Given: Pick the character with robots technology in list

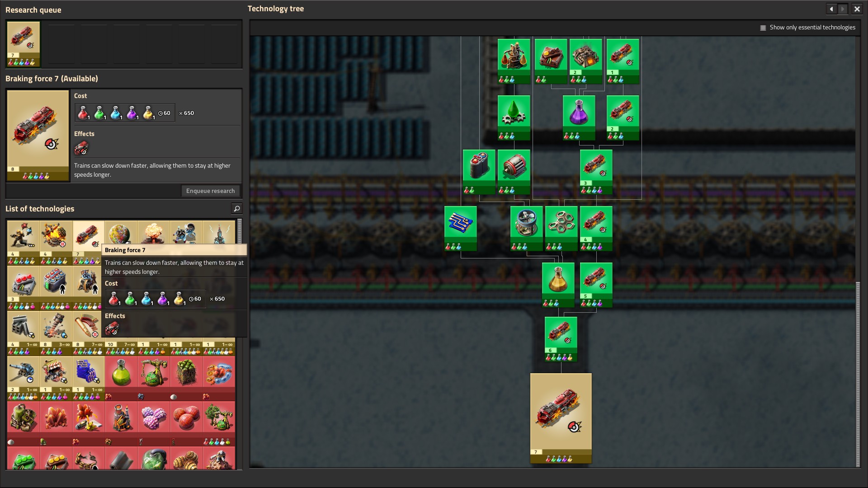Looking at the screenshot, I should coord(24,243).
